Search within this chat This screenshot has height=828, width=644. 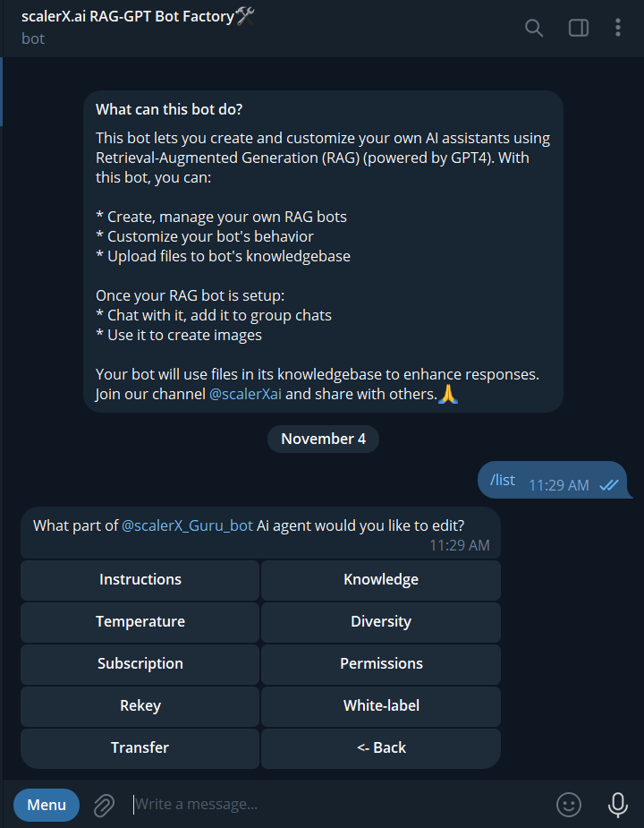coord(534,28)
